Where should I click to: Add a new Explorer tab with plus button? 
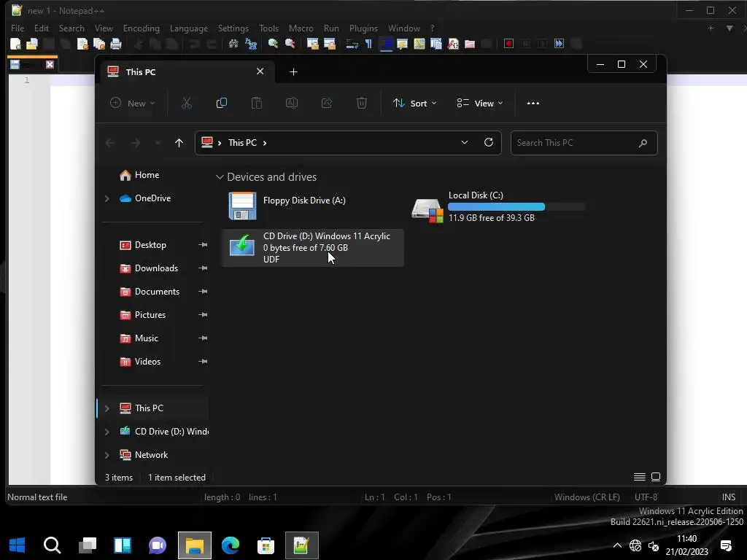point(293,72)
